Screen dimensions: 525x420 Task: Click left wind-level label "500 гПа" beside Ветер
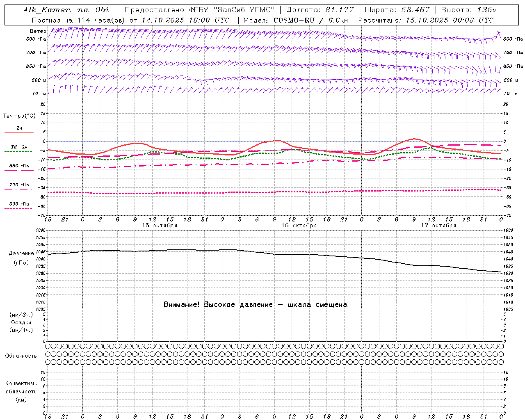click(x=36, y=39)
